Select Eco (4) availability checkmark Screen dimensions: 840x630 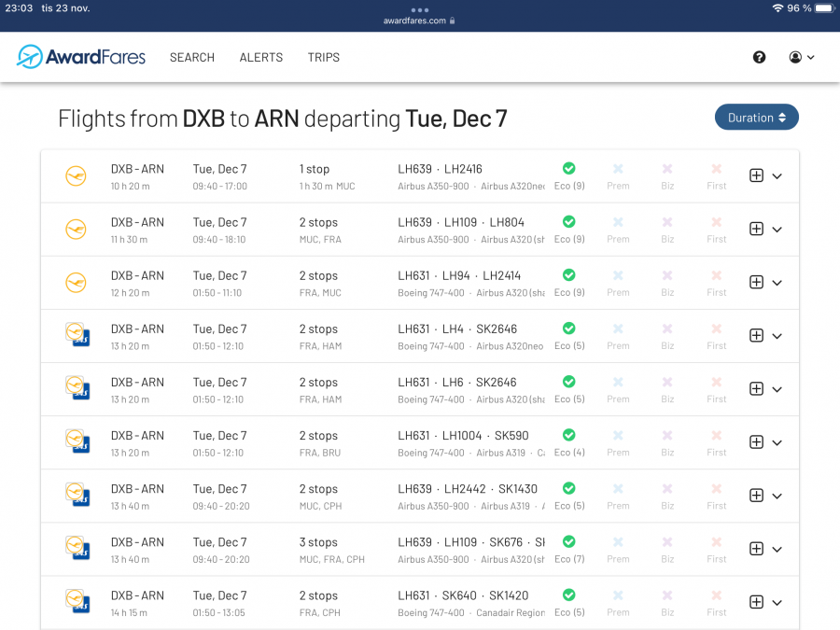click(x=568, y=435)
